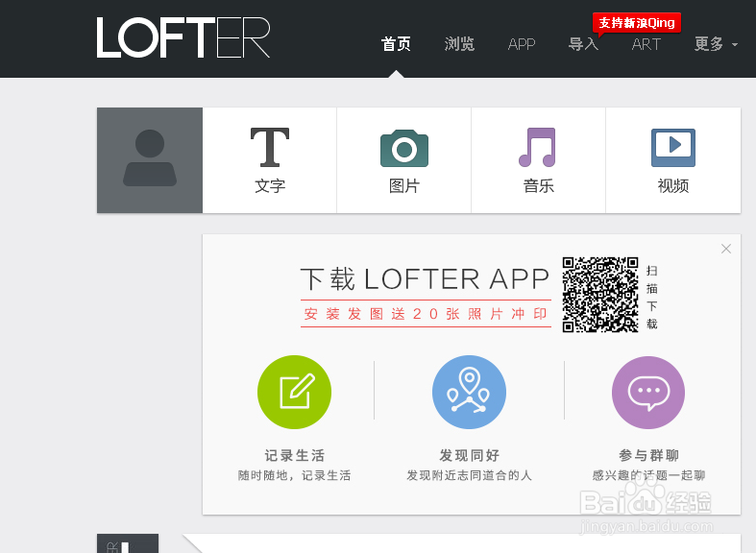This screenshot has width=756, height=553.
Task: Click the purple 参与群聊 chat icon
Action: coord(648,392)
